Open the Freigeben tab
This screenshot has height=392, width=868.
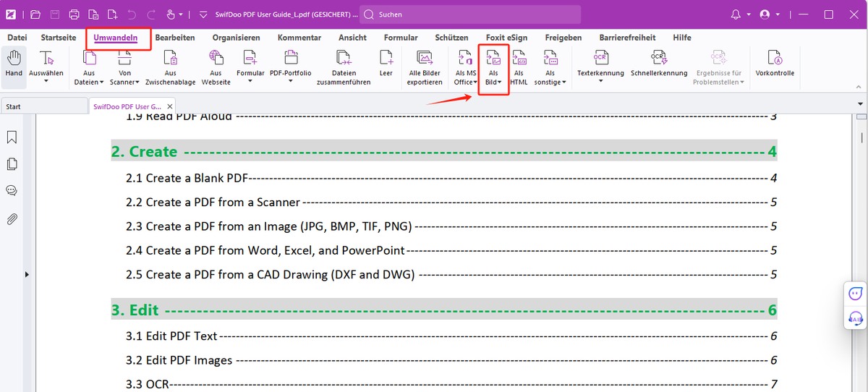coord(563,38)
